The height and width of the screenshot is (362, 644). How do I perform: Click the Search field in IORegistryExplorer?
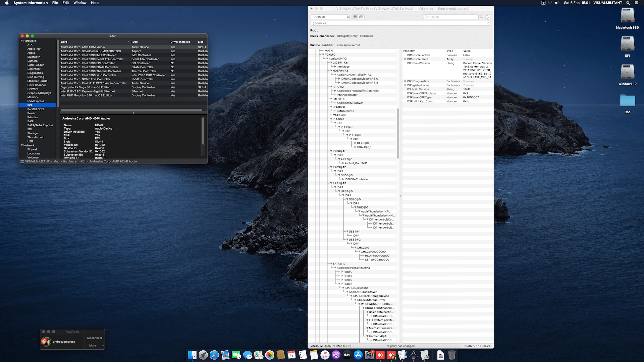pyautogui.click(x=451, y=17)
